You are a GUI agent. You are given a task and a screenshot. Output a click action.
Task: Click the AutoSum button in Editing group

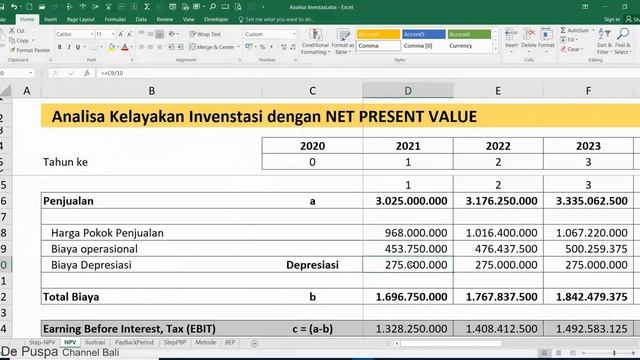pos(577,30)
